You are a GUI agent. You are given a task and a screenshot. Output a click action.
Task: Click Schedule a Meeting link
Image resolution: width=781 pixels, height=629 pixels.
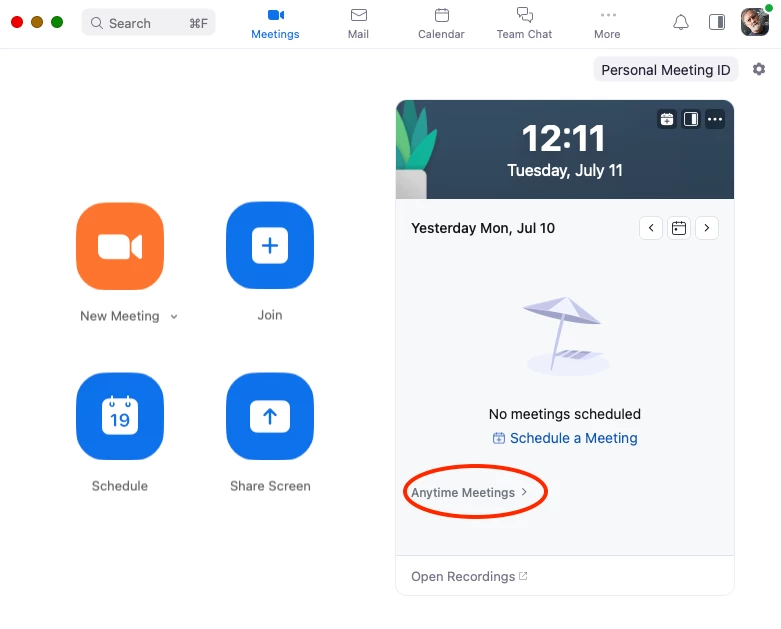(565, 438)
